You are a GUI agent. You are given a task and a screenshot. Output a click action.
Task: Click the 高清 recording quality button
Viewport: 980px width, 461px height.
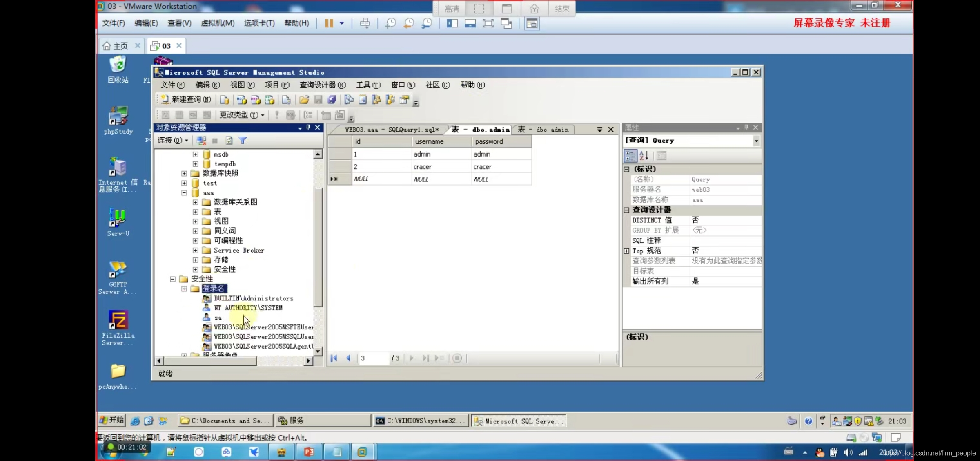(x=452, y=9)
